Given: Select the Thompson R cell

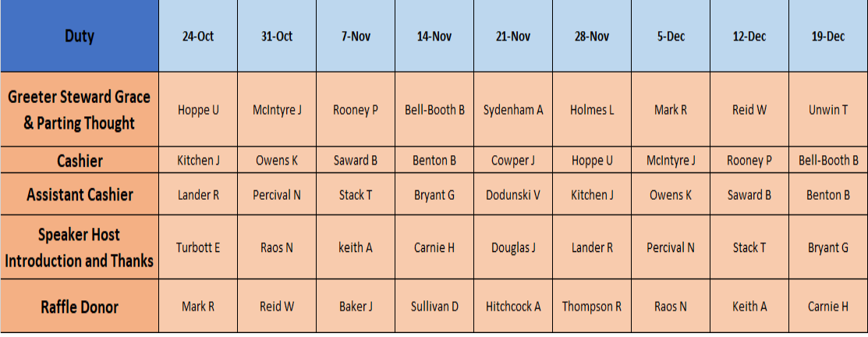Looking at the screenshot, I should pos(592,306).
